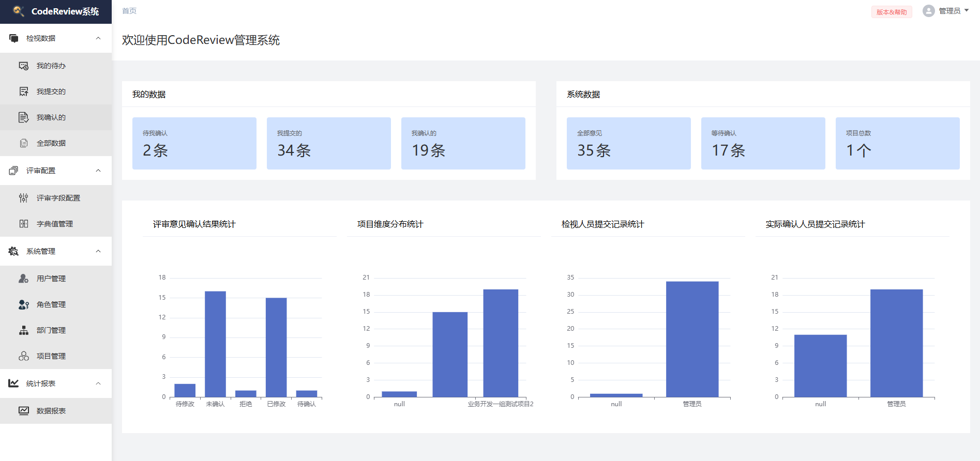Screen dimensions: 980x461
Task: Collapse the 评审配置 menu chevron
Action: [98, 171]
